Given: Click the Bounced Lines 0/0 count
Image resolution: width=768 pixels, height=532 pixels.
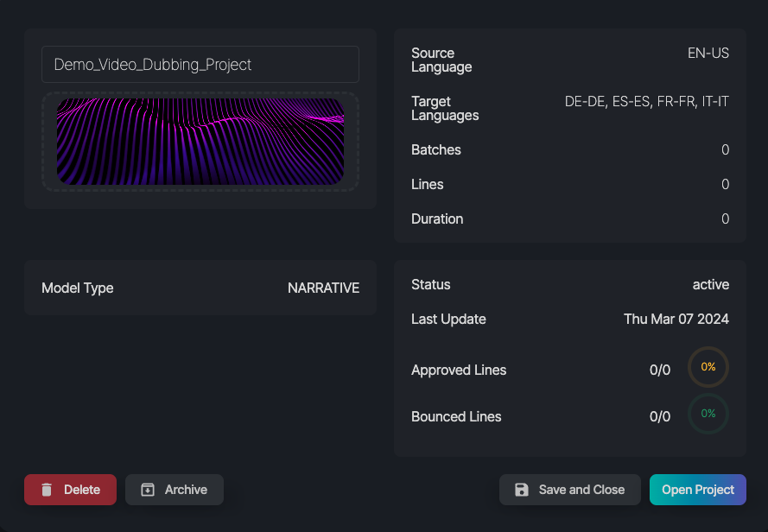Looking at the screenshot, I should (x=660, y=416).
